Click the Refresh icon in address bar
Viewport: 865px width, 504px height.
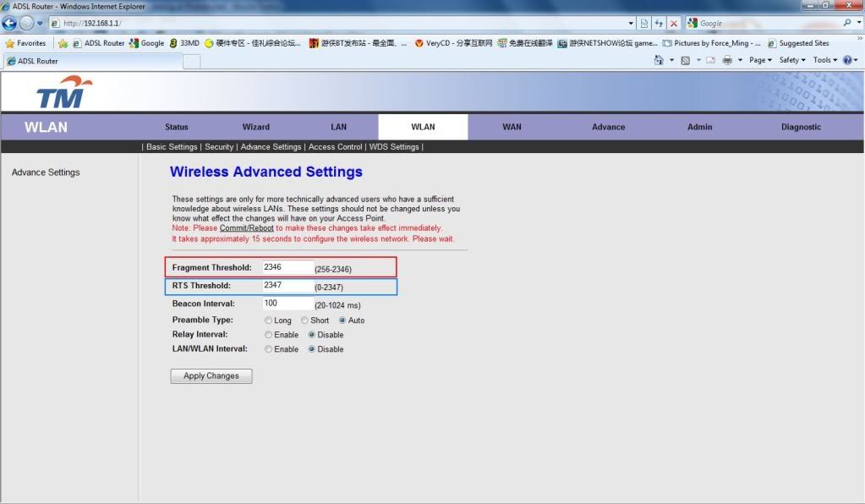[x=659, y=23]
